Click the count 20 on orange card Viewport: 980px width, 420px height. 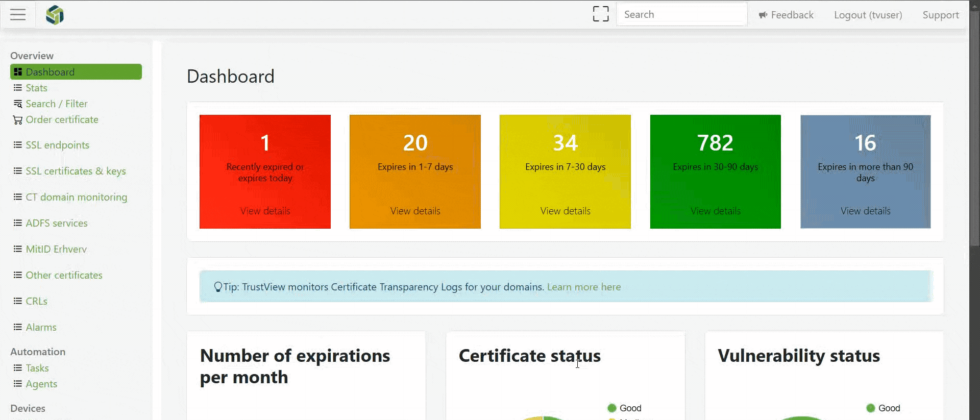[x=415, y=143]
